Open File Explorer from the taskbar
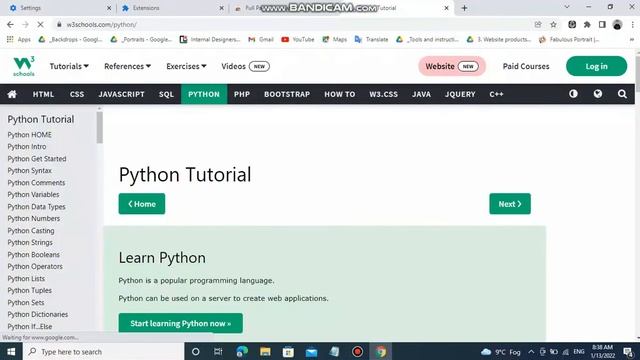 tap(265, 351)
